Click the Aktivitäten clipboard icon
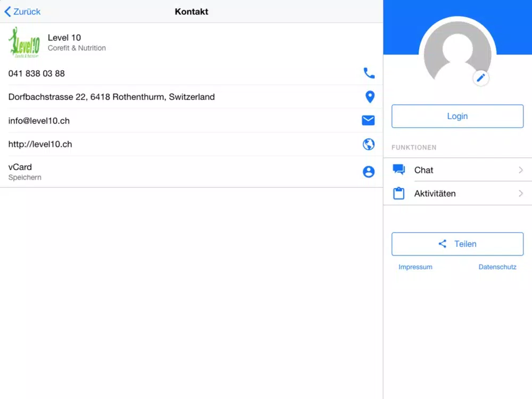 click(398, 193)
